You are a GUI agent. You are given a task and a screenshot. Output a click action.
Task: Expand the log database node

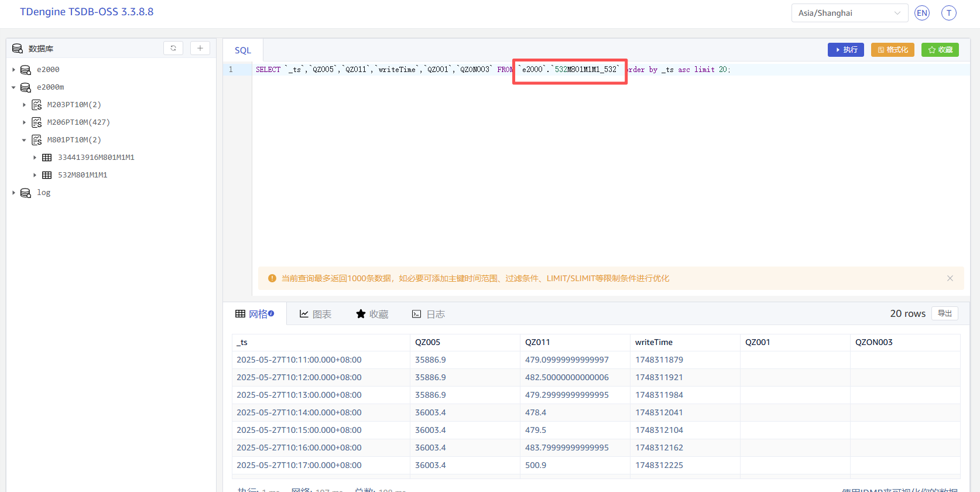pos(13,193)
